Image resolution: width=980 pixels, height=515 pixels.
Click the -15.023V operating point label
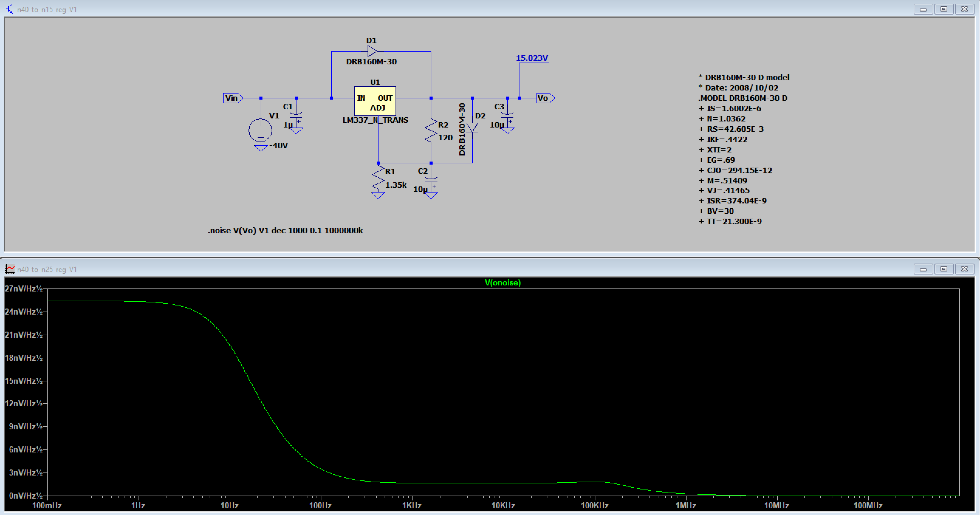click(x=530, y=58)
